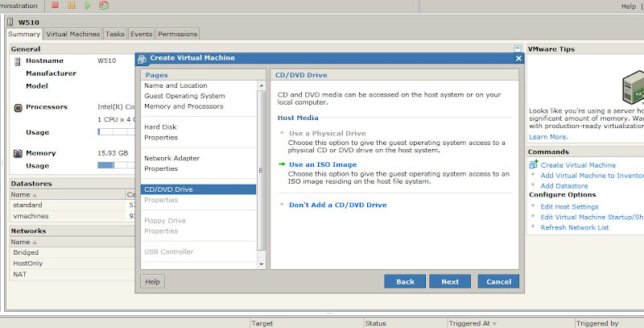This screenshot has height=328, width=644.
Task: Switch to the Summary tab
Action: tap(24, 34)
